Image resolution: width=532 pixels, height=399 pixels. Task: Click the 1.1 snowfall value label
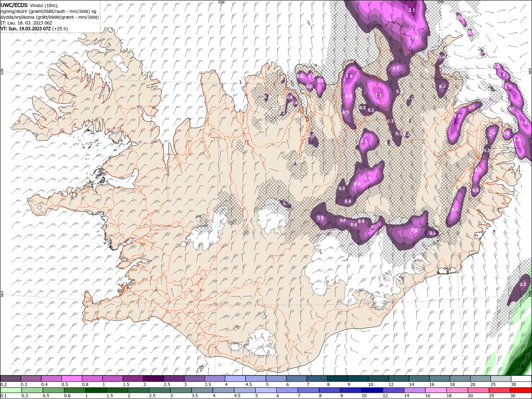(x=378, y=95)
